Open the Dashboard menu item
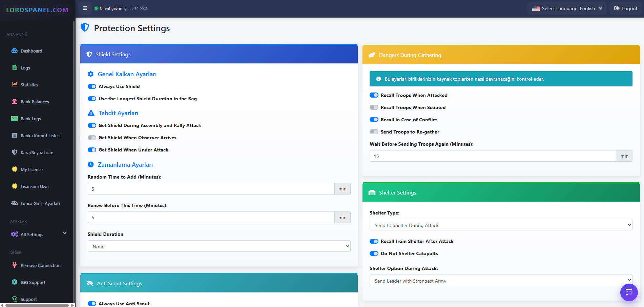This screenshot has width=644, height=307. click(x=32, y=51)
